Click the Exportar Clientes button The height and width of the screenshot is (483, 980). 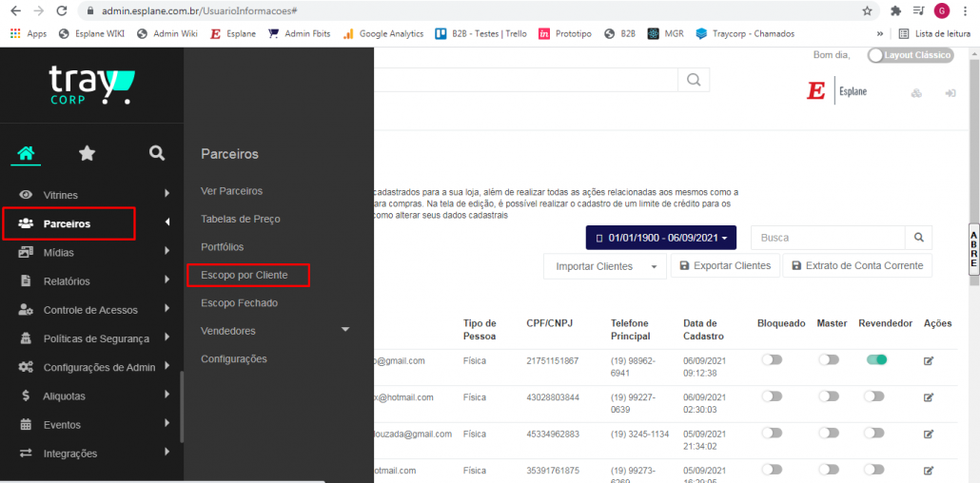point(726,266)
